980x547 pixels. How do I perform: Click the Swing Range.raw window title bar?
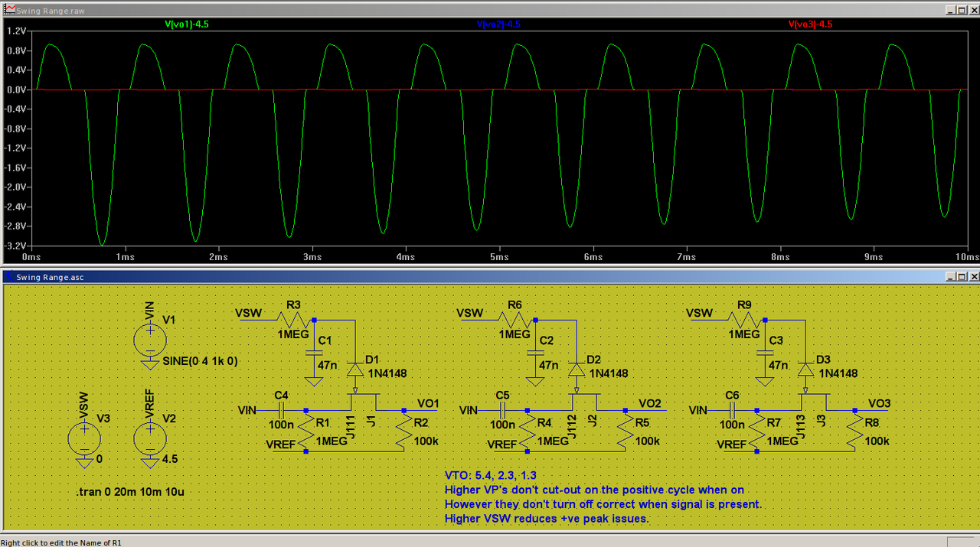click(490, 11)
